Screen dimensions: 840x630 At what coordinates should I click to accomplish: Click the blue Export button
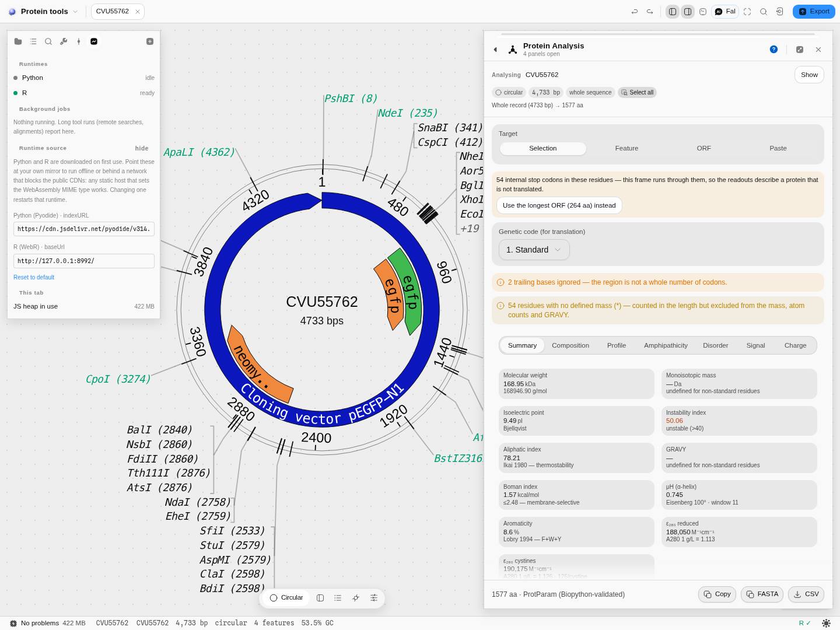click(814, 12)
